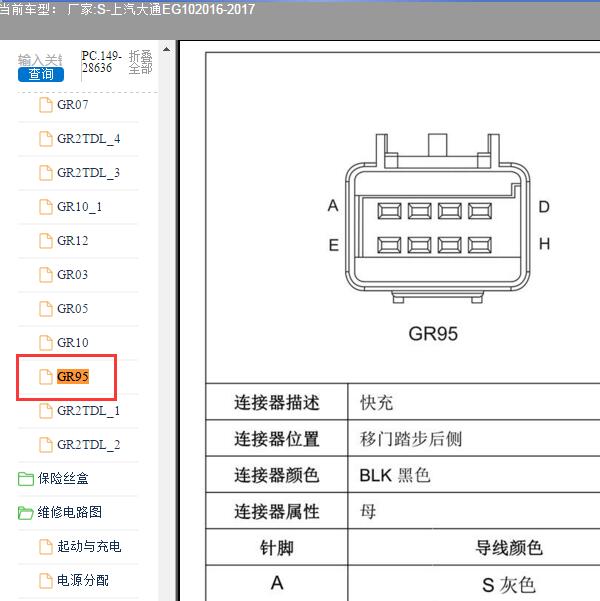Click the 移门踏步后侧 location value

click(x=411, y=439)
